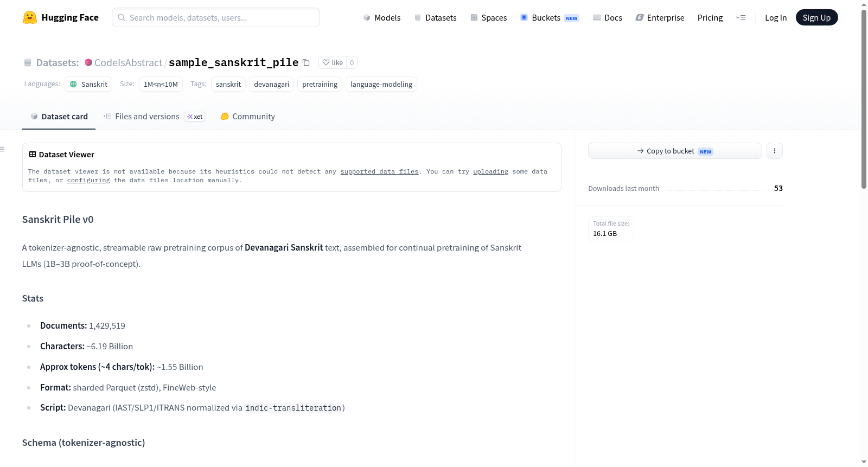Viewport: 868px width, 467px height.
Task: Open the Enterprise nav item
Action: [x=660, y=17]
